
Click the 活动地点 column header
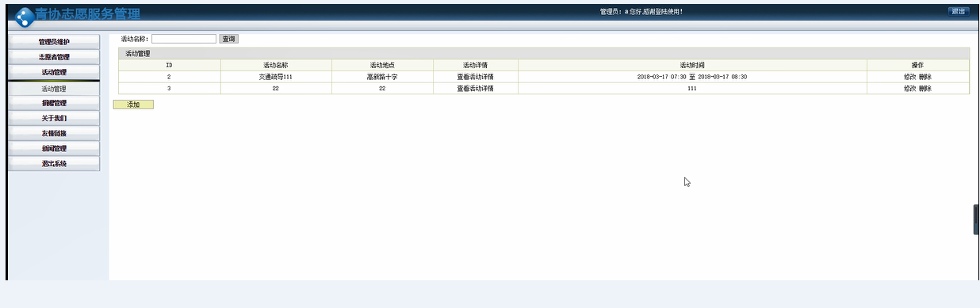point(382,65)
